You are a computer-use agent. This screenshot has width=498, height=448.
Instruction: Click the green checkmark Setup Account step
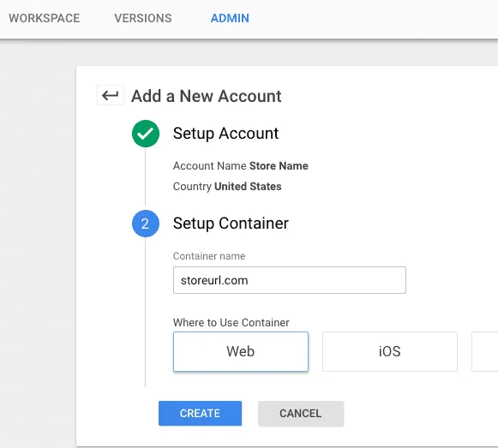(146, 134)
